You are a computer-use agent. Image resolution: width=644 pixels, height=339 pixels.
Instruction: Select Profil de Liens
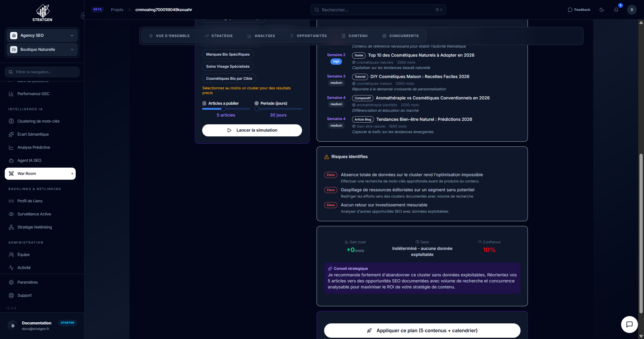tap(29, 201)
